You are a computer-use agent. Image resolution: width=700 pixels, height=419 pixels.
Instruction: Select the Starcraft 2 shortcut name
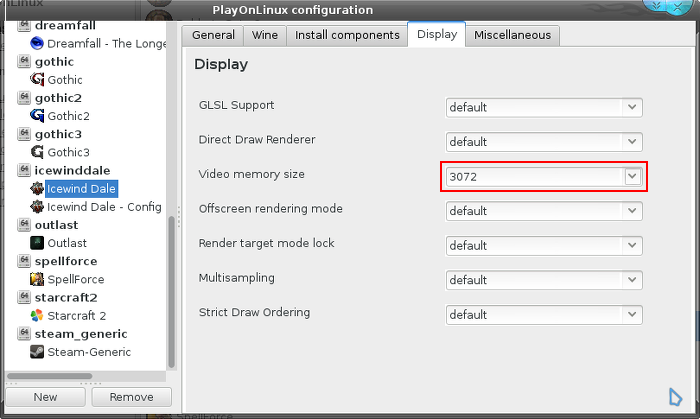pos(77,316)
